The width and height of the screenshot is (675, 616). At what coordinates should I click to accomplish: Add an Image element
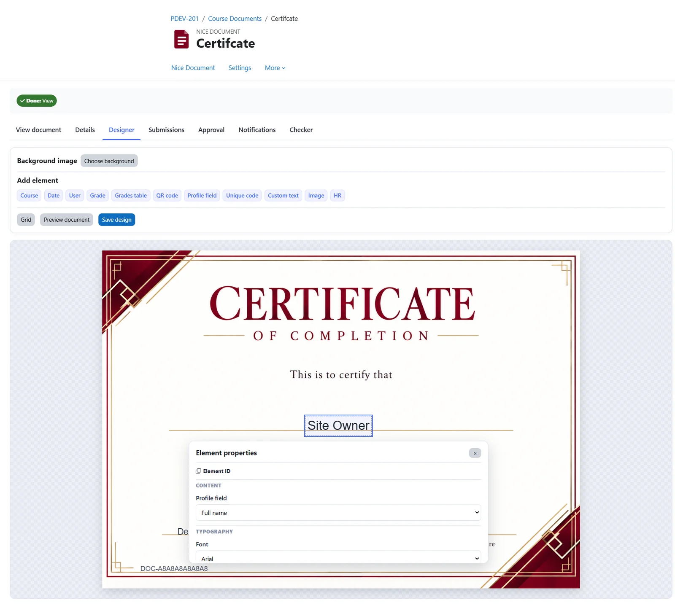(316, 196)
